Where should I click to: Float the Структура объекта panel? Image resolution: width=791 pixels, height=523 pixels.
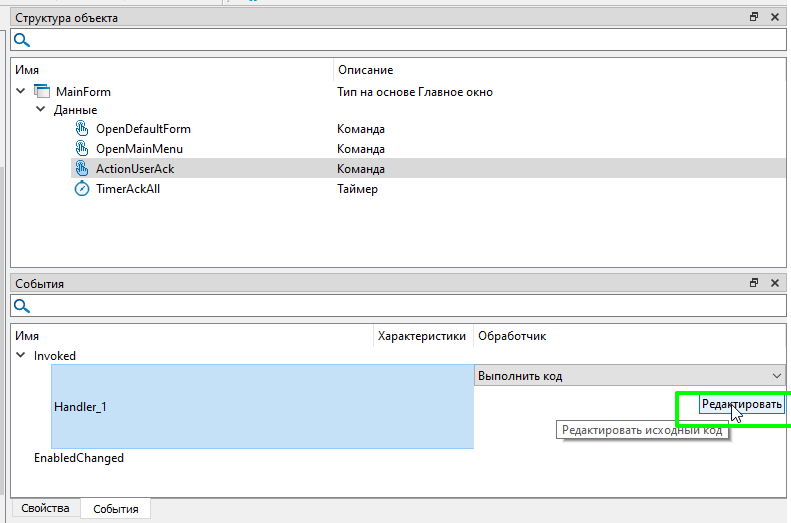754,17
